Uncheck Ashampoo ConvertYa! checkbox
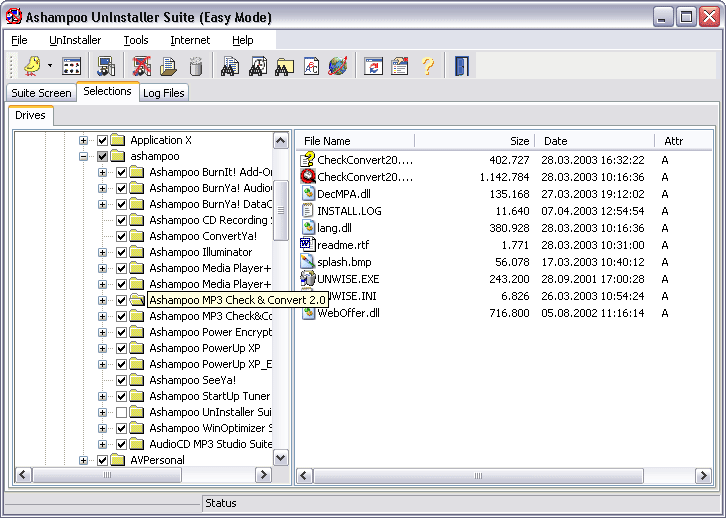Screen dimensions: 726x518 121,237
